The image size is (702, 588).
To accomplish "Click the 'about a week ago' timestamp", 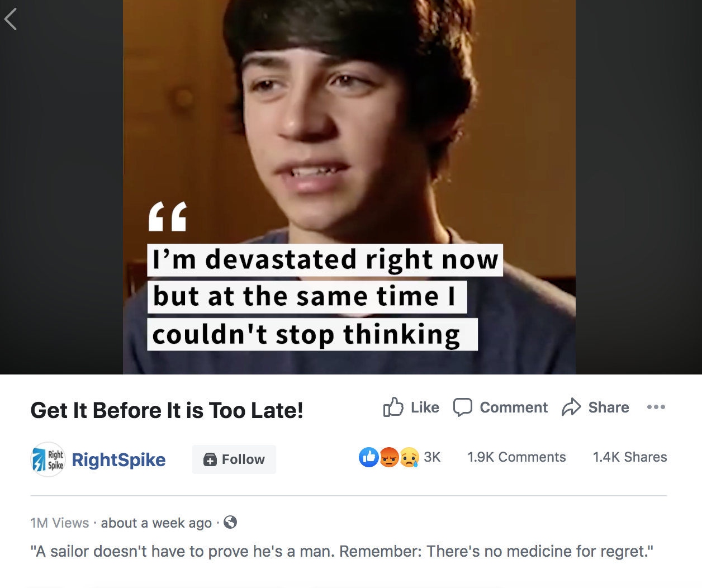I will (156, 523).
